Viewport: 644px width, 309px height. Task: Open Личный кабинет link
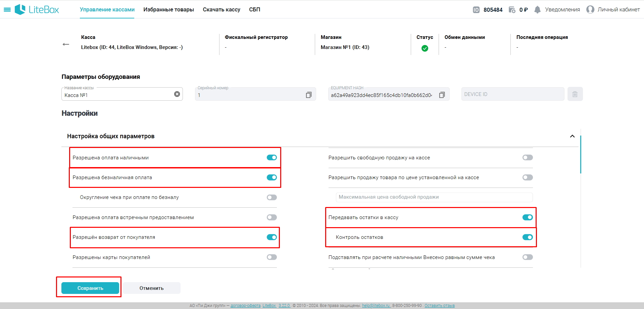(x=618, y=10)
